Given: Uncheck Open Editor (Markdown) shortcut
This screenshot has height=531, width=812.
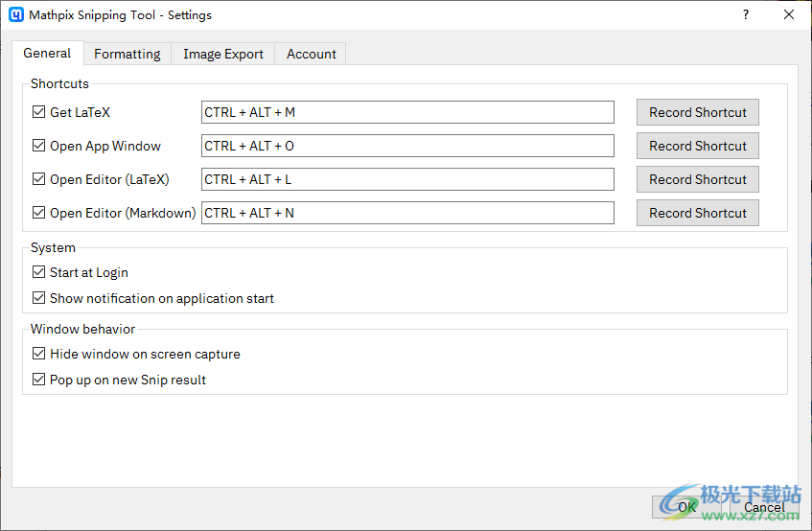Looking at the screenshot, I should tap(39, 212).
